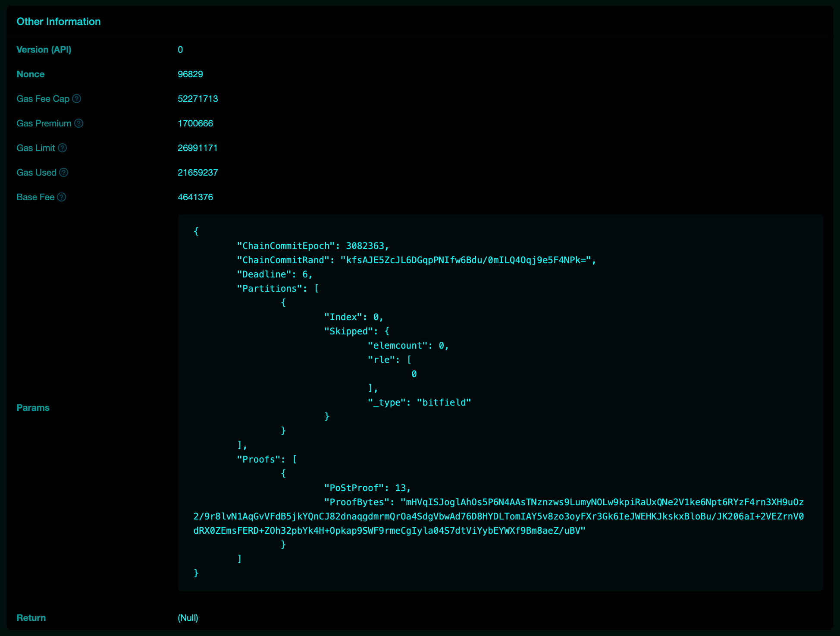Click the Other Information heading

(x=59, y=22)
